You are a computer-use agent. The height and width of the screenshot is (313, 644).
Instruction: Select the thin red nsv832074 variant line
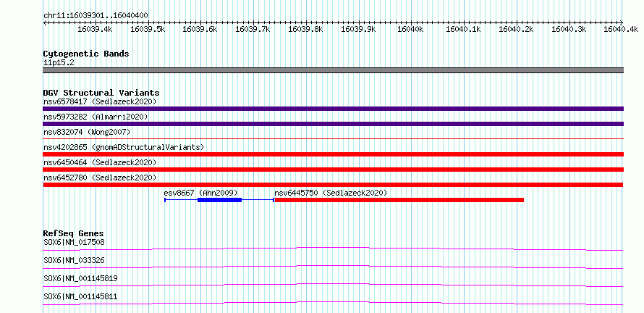point(333,139)
